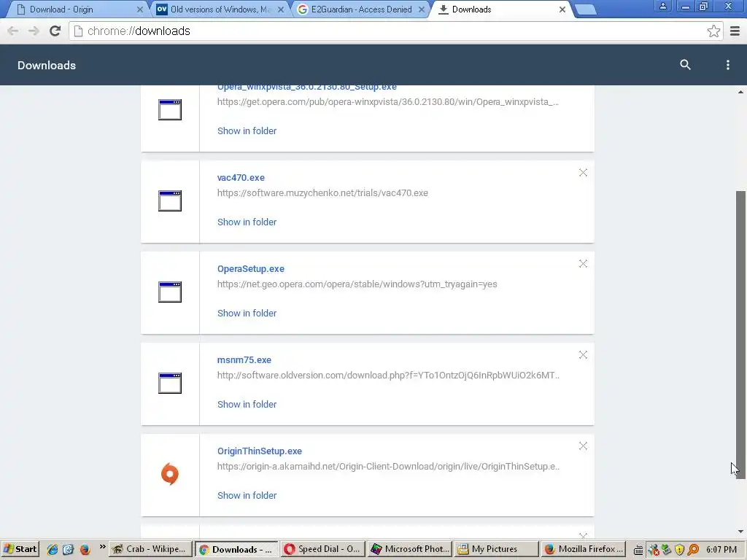Image resolution: width=747 pixels, height=560 pixels.
Task: Click the net.geo.opera.com source URL
Action: click(357, 284)
